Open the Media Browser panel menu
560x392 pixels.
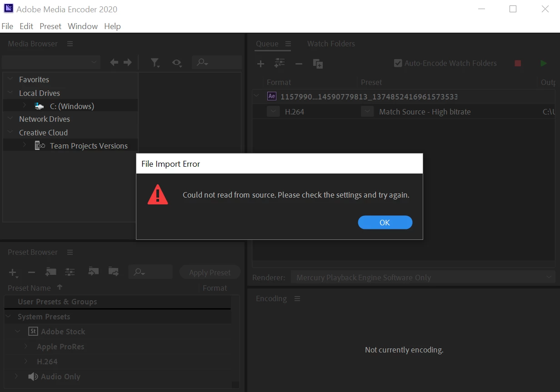[70, 44]
